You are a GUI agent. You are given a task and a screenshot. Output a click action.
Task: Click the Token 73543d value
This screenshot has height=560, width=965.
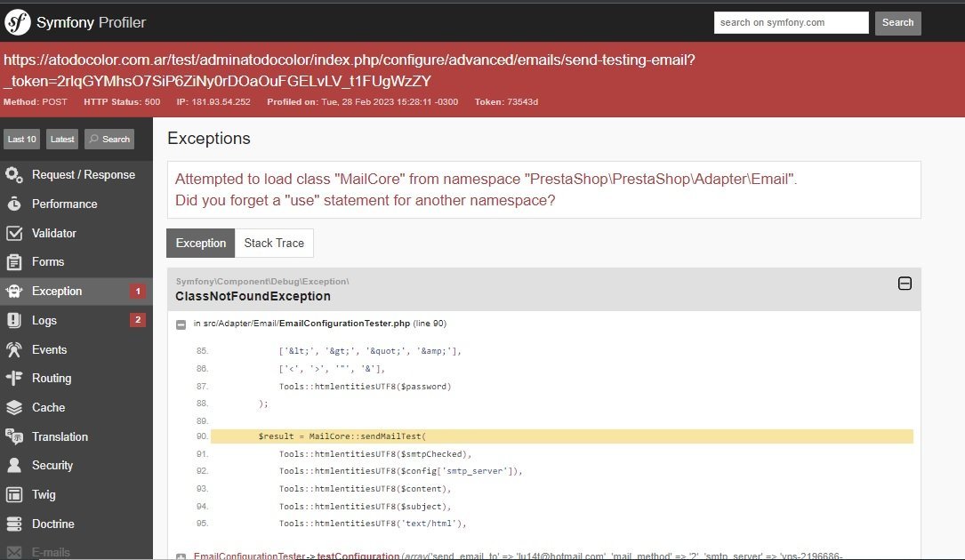coord(522,102)
